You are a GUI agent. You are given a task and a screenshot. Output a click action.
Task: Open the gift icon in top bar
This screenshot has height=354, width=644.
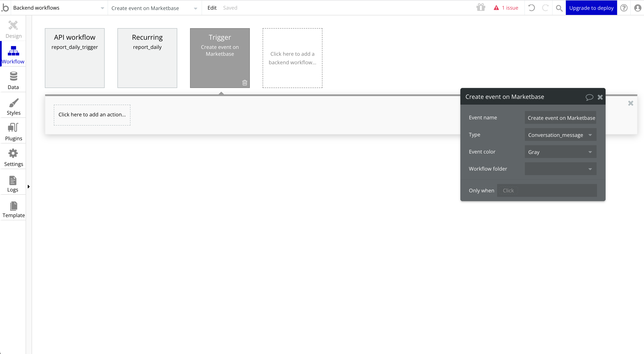coord(480,7)
